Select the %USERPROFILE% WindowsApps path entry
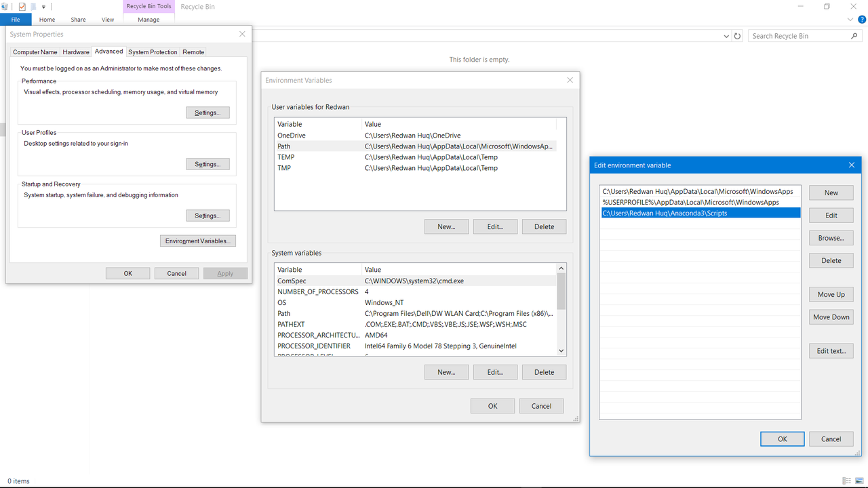Screen dimensions: 868x488 click(x=700, y=202)
